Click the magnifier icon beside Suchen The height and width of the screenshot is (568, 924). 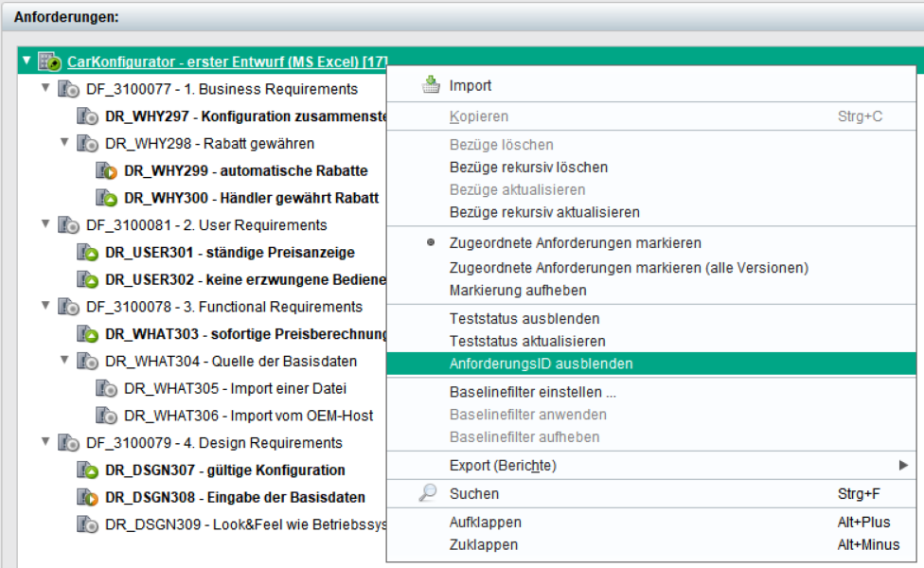click(x=429, y=492)
